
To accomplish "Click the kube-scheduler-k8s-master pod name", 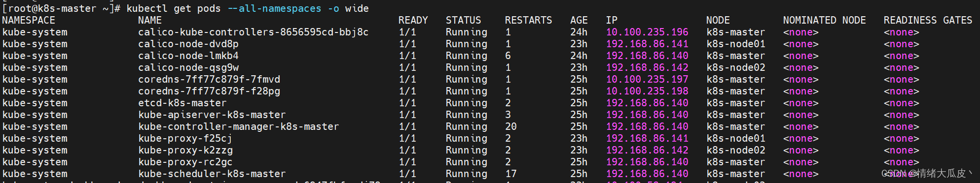I will coord(212,174).
